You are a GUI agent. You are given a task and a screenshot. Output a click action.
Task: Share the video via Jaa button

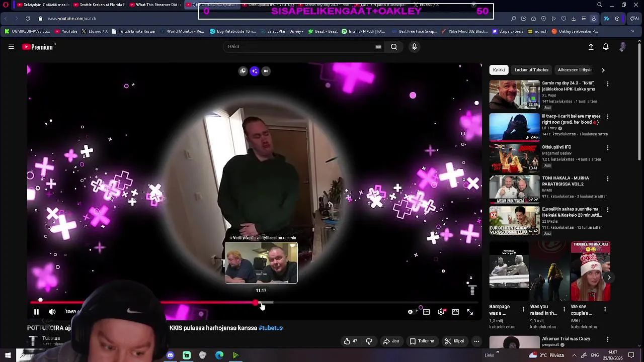(391, 341)
